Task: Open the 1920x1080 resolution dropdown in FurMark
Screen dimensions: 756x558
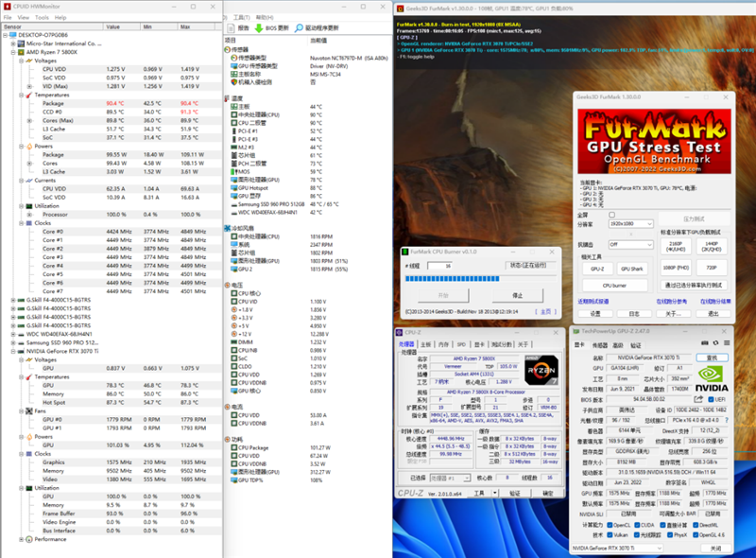Action: coord(630,224)
